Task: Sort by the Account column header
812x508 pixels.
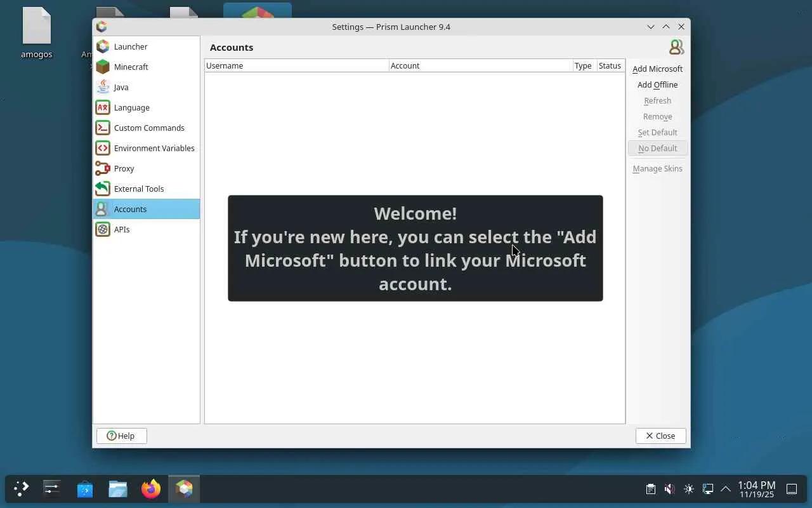Action: click(x=481, y=65)
